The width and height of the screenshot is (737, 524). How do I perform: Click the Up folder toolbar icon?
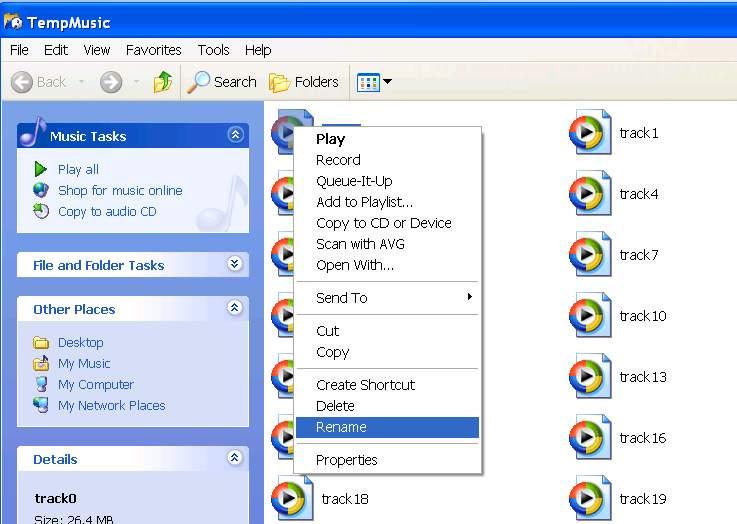point(162,82)
